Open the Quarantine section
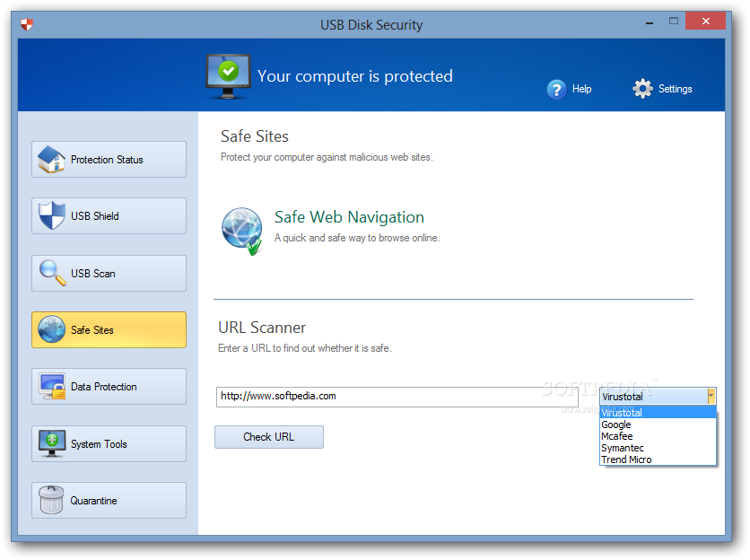The image size is (750, 560). (x=109, y=500)
